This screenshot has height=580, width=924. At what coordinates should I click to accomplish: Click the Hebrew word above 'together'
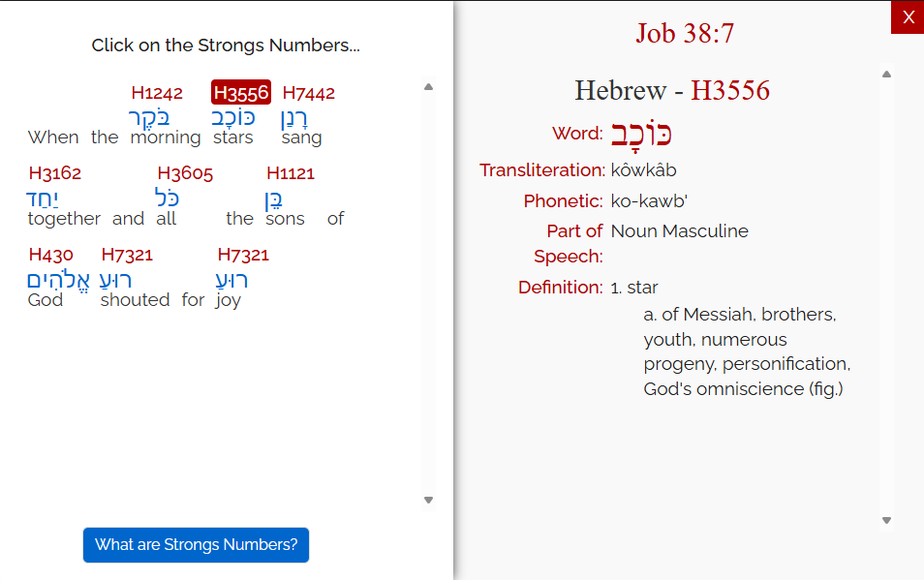click(44, 198)
